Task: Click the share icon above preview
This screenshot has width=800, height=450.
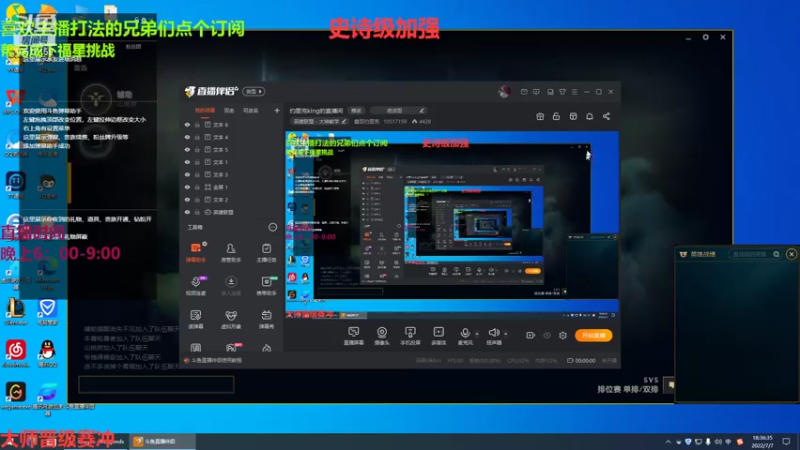Action: [606, 116]
